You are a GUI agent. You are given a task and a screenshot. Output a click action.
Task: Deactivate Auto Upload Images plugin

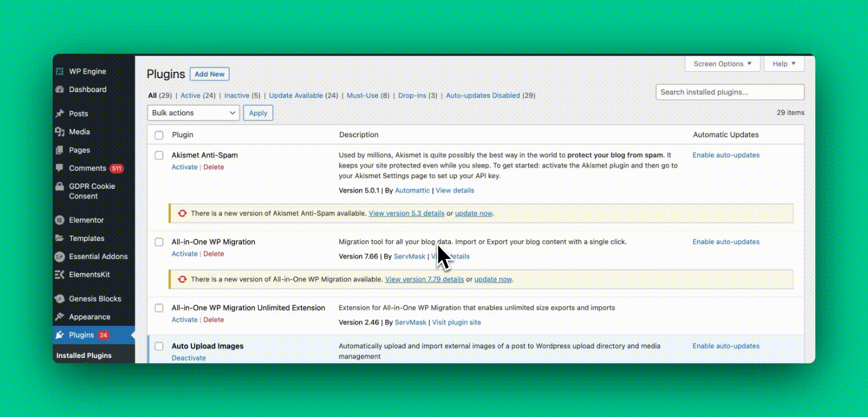189,358
